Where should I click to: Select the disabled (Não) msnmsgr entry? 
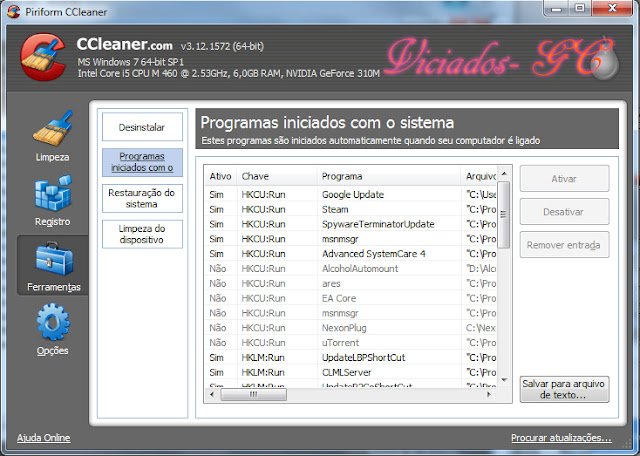(351, 313)
